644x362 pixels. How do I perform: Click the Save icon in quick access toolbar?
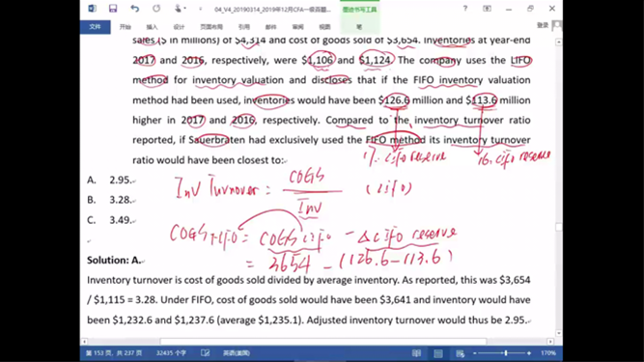click(113, 9)
